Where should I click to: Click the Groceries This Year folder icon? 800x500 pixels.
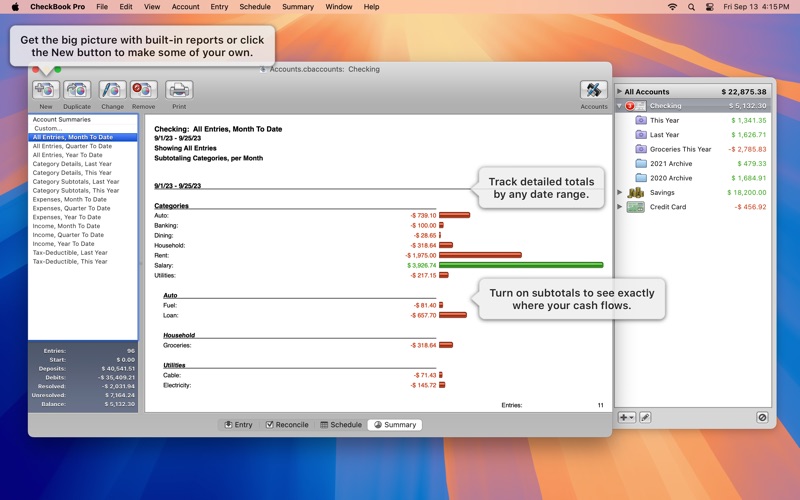[641, 149]
